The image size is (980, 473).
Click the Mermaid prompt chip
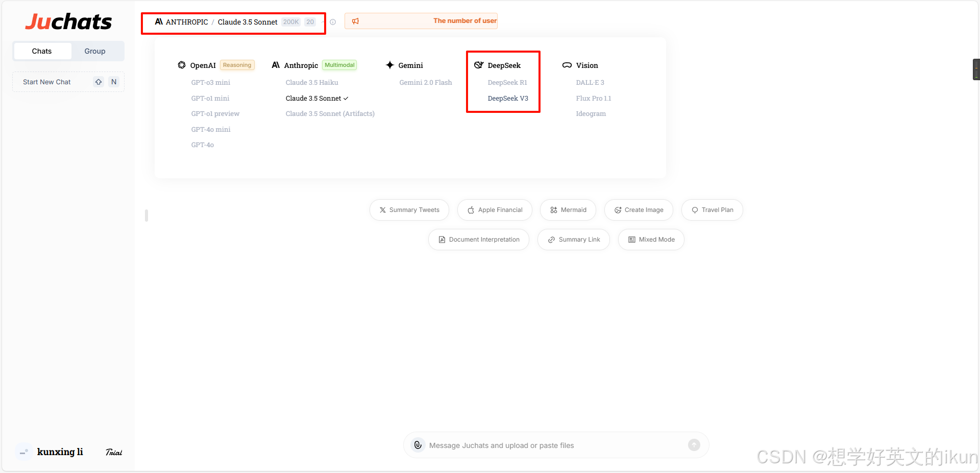[568, 210]
